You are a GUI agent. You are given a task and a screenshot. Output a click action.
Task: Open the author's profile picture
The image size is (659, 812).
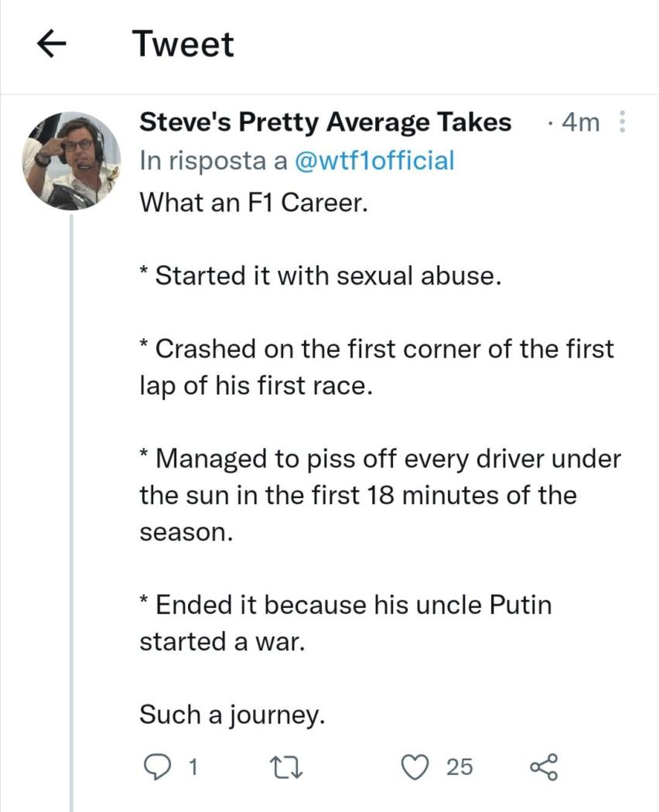(x=73, y=159)
